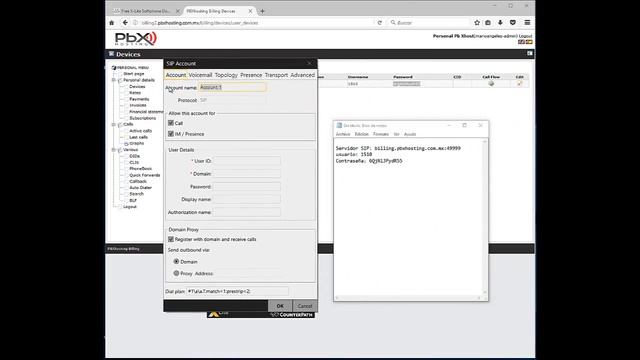Click the Call Flow icon in the device row
Viewport: 640px width, 360px height.
click(491, 84)
